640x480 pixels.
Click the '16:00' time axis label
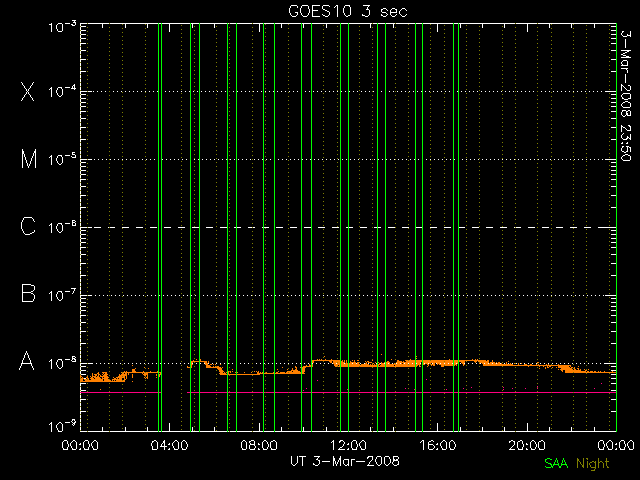pyautogui.click(x=438, y=445)
